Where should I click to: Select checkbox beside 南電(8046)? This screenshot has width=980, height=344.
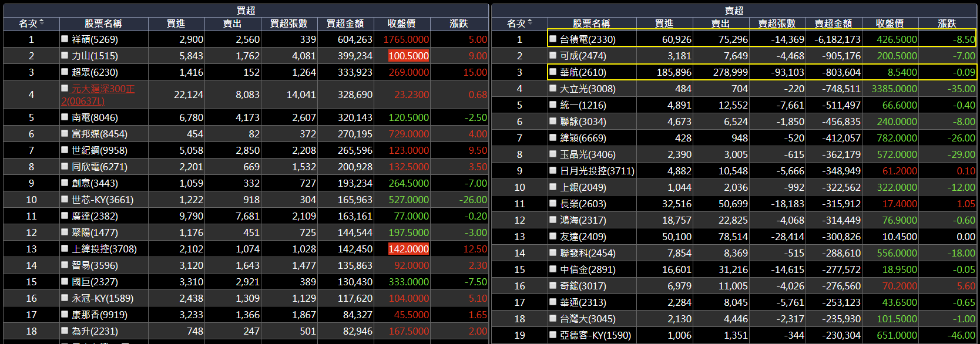click(65, 117)
